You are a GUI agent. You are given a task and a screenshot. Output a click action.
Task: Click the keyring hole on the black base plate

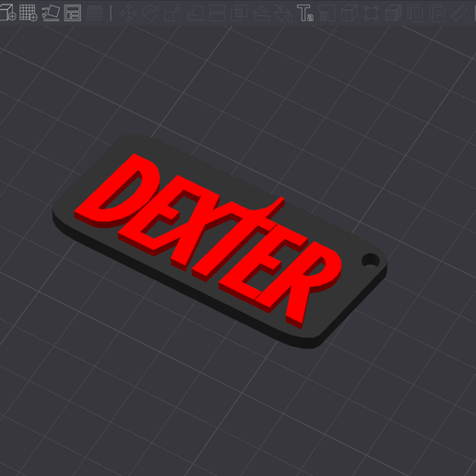click(x=371, y=260)
